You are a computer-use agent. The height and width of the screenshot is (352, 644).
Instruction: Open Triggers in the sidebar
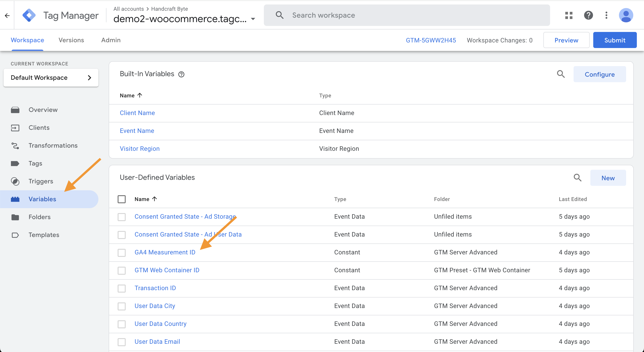(x=41, y=181)
